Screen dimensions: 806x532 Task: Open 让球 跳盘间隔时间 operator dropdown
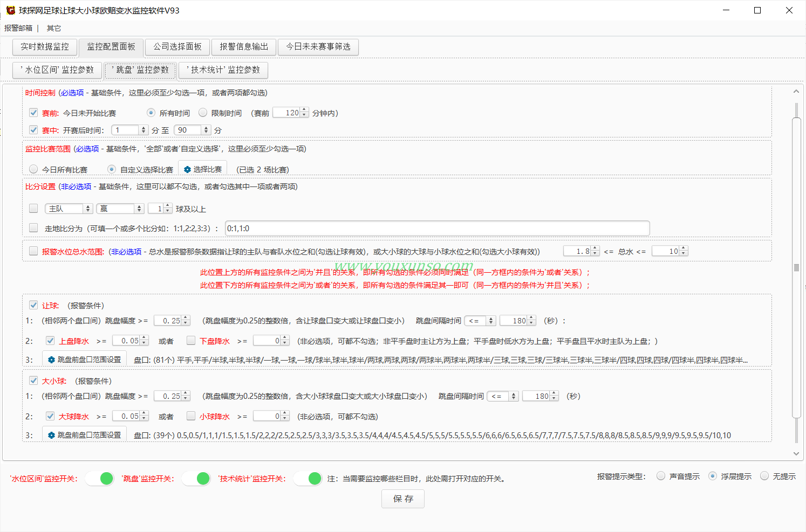480,321
